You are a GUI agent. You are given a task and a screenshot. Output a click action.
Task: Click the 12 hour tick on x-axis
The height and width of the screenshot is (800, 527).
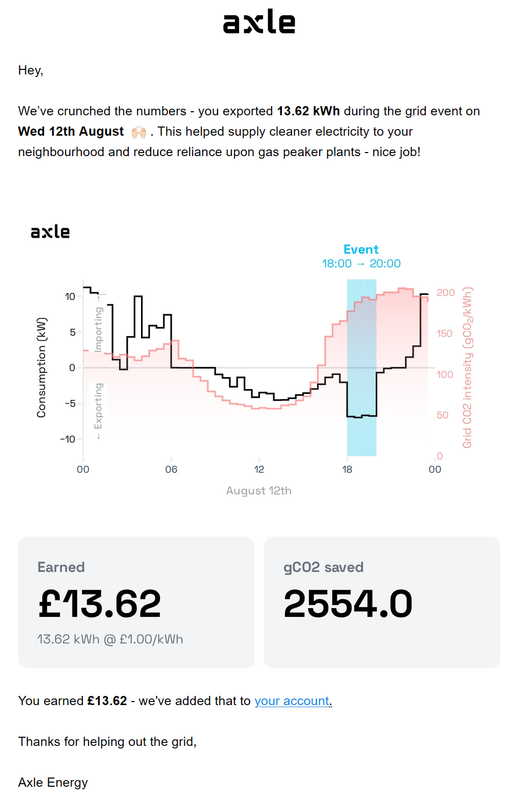[x=259, y=469]
